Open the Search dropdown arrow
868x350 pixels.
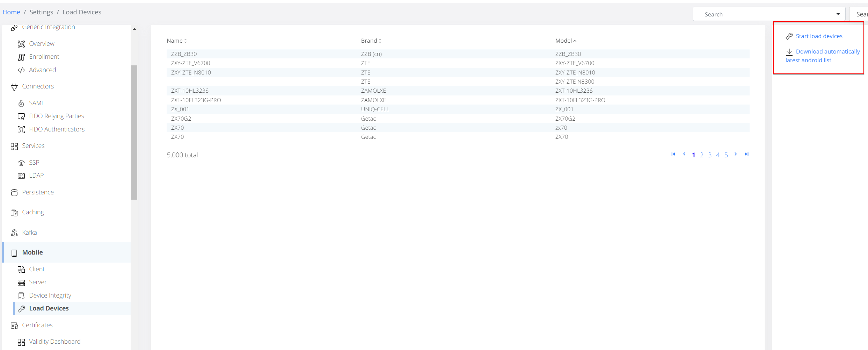coord(838,14)
